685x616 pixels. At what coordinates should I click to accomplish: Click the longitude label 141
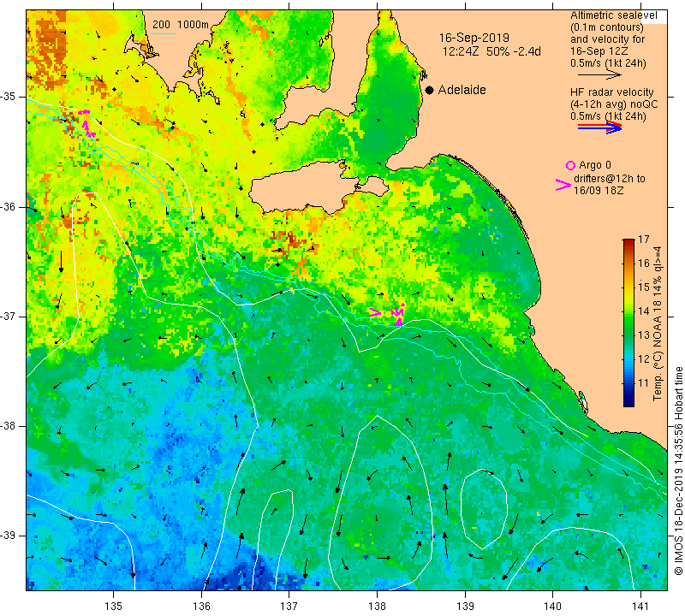[640, 606]
